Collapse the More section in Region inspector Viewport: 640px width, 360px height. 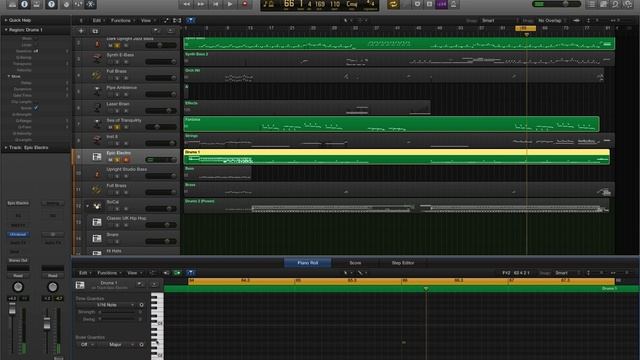[x=9, y=76]
